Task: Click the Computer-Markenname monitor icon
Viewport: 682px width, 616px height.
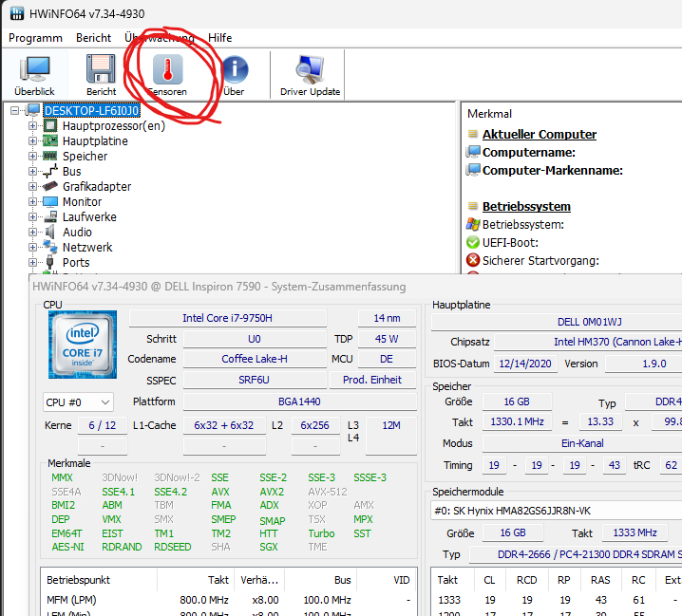Action: pyautogui.click(x=473, y=170)
